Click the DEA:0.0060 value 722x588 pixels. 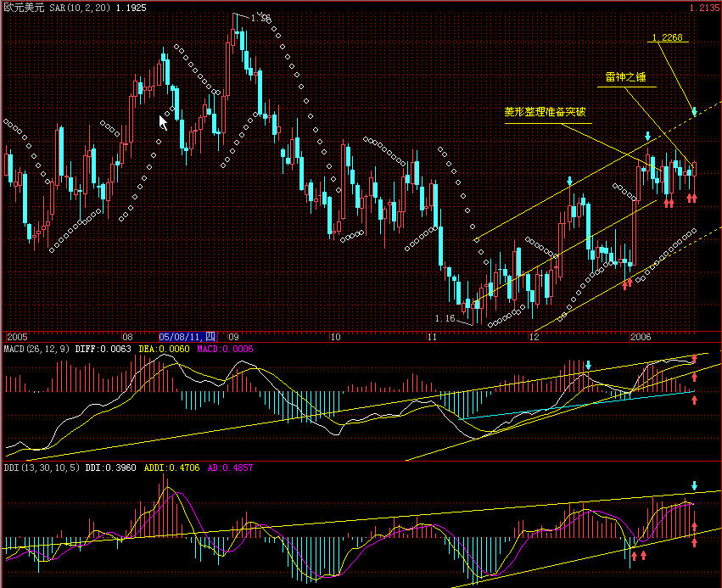(164, 349)
